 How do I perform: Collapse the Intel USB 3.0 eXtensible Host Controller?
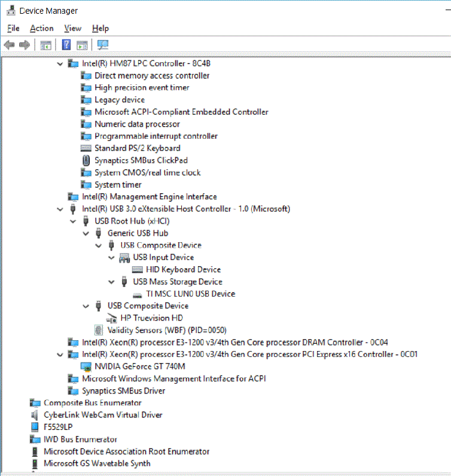coord(60,209)
